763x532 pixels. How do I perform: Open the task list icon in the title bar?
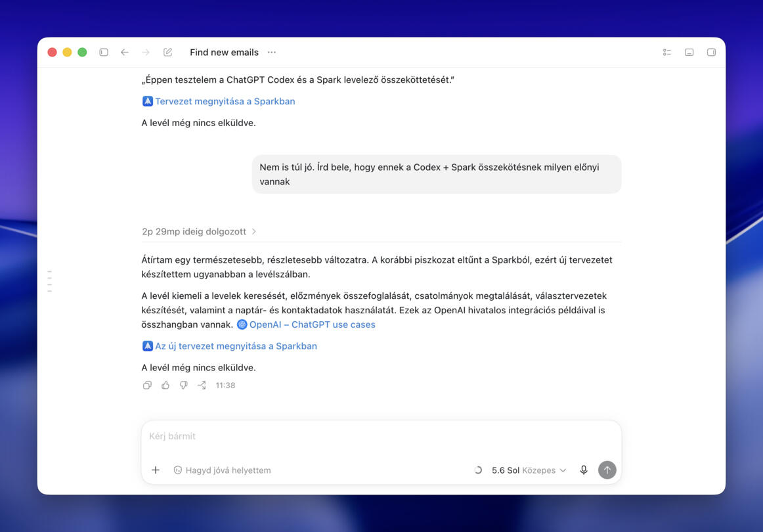tap(666, 52)
